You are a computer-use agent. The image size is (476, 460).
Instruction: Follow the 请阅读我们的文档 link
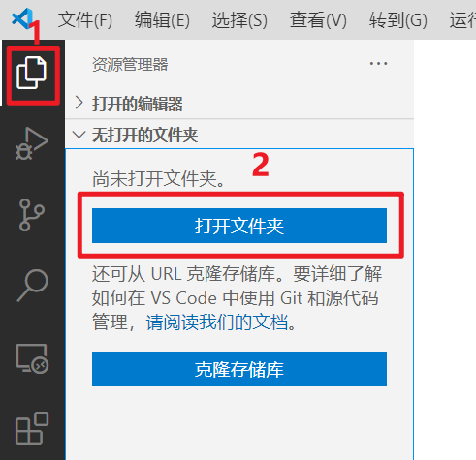tap(216, 322)
